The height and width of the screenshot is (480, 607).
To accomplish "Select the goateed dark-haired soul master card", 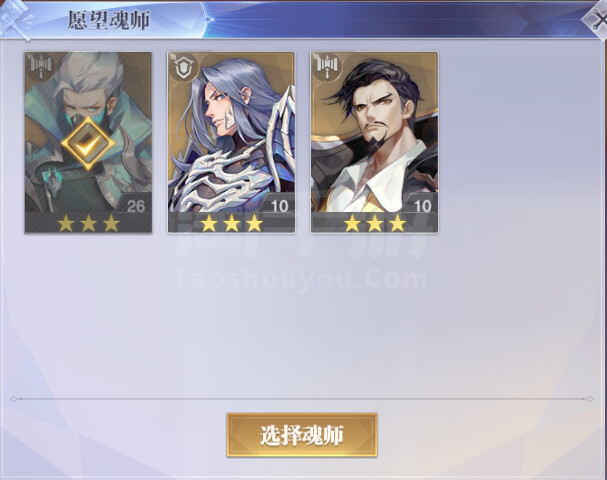I will 374,142.
